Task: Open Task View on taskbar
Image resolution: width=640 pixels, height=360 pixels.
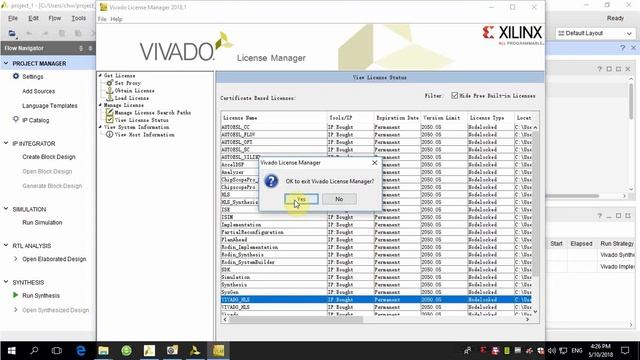Action: [x=57, y=351]
